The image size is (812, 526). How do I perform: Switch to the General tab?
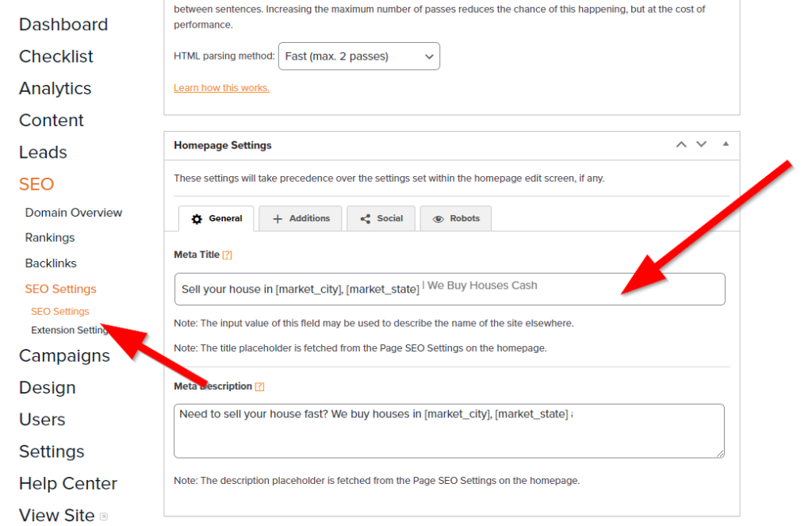point(216,219)
